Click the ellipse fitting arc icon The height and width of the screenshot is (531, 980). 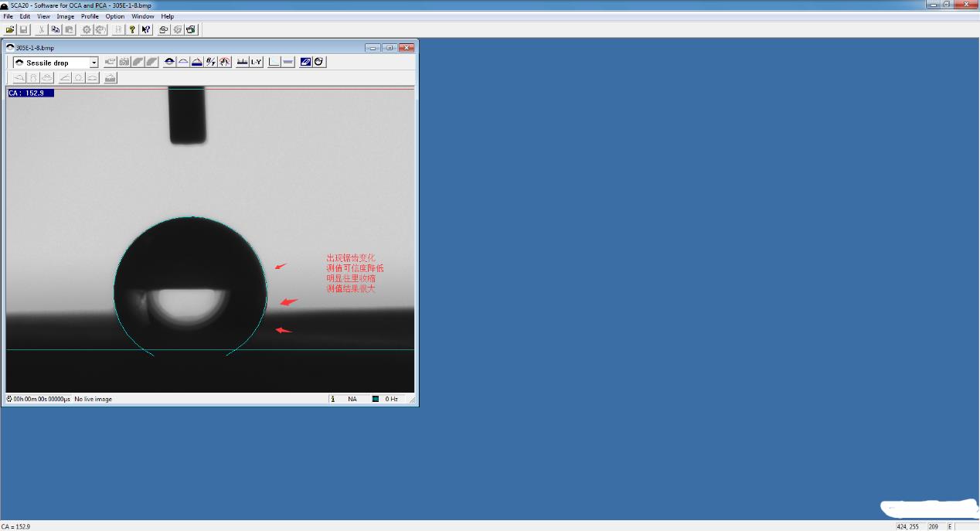click(183, 62)
